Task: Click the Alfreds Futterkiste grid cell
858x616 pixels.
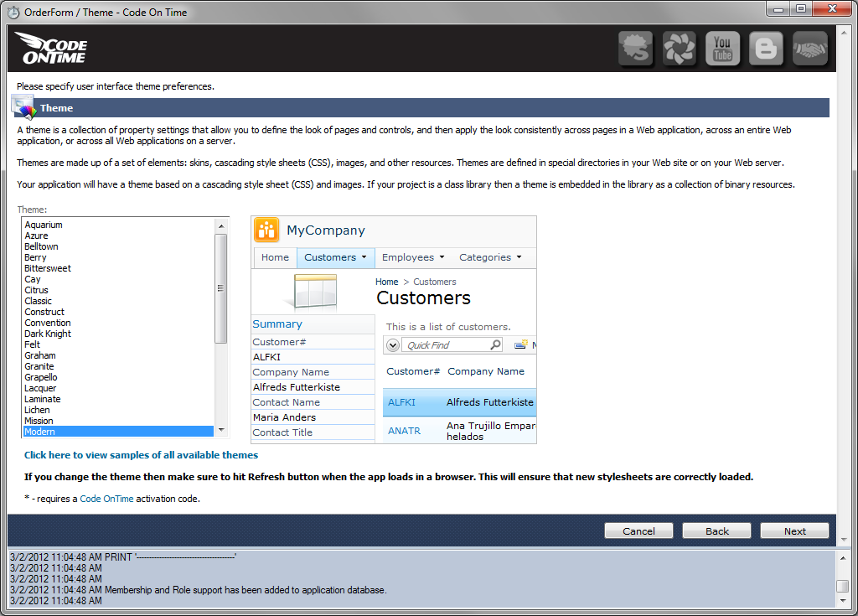Action: point(489,402)
